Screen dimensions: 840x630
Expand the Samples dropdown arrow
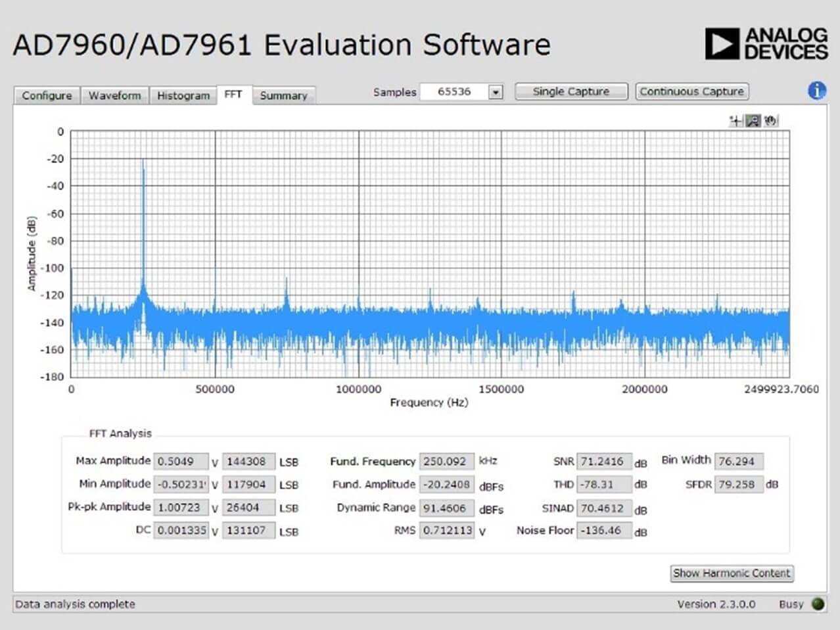click(x=496, y=92)
